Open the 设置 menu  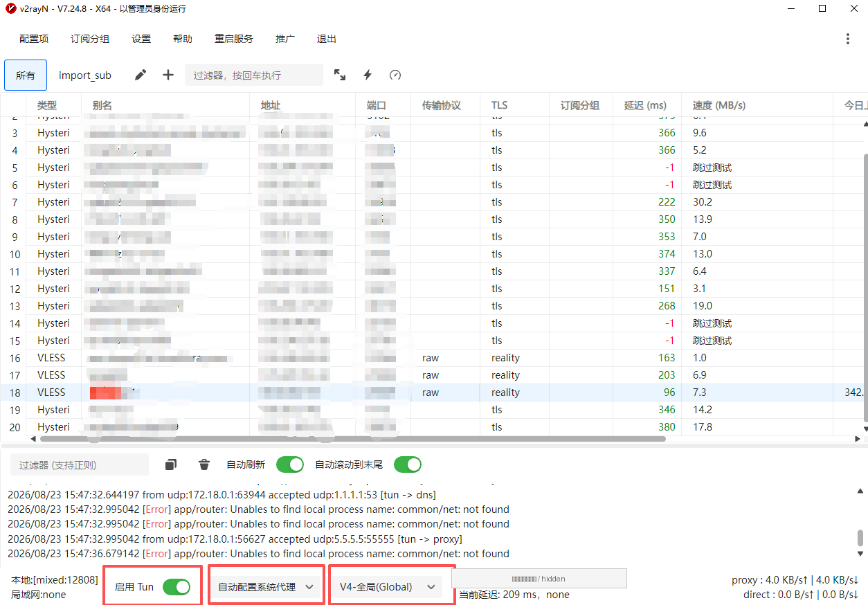[x=141, y=39]
